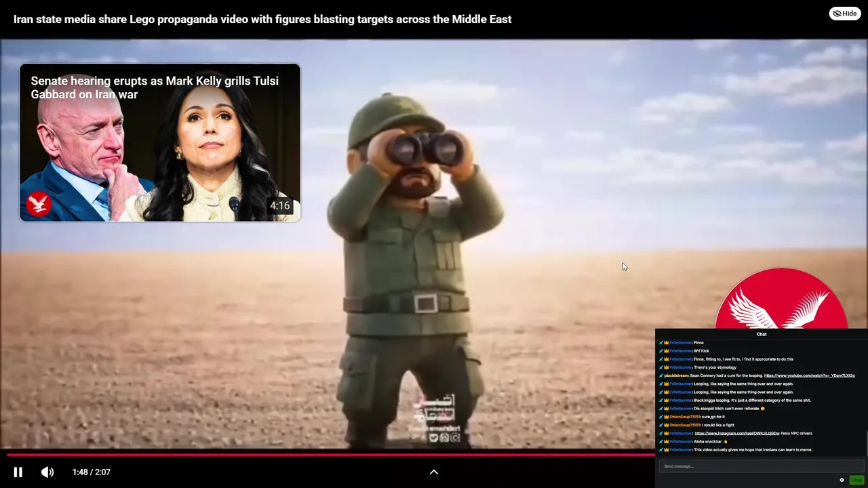Click the Mark Kelly grills Tulsi Gabbard title

click(x=155, y=87)
